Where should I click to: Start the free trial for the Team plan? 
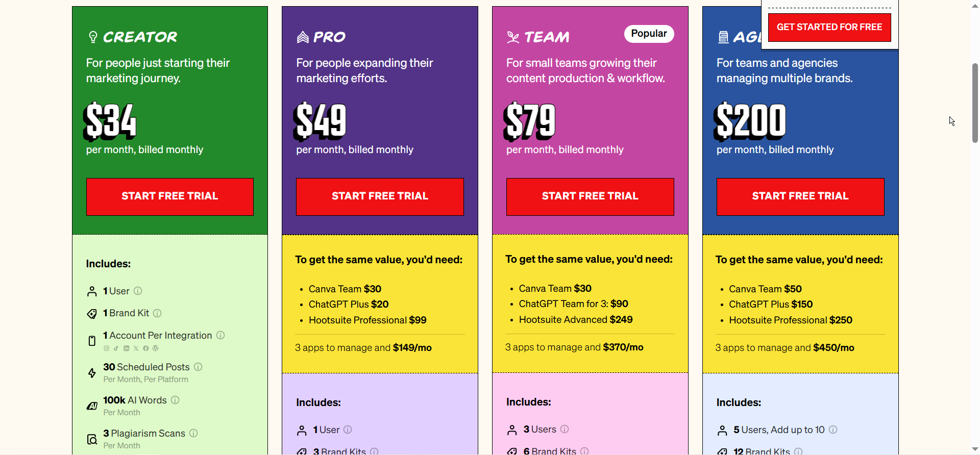[x=590, y=196]
